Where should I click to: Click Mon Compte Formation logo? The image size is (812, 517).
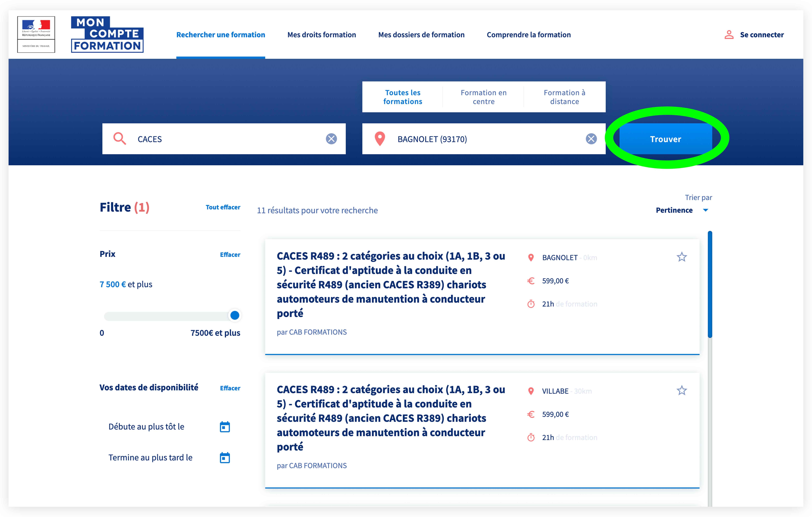tap(107, 34)
